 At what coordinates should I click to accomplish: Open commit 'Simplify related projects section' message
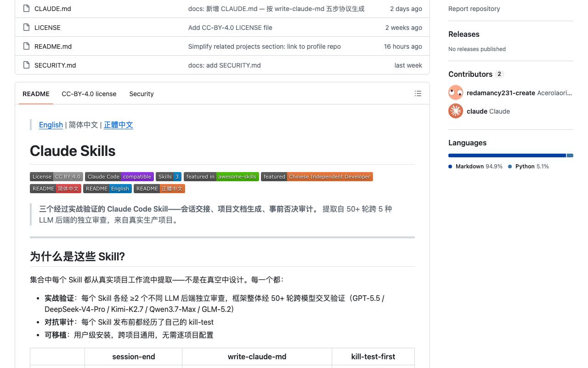265,46
